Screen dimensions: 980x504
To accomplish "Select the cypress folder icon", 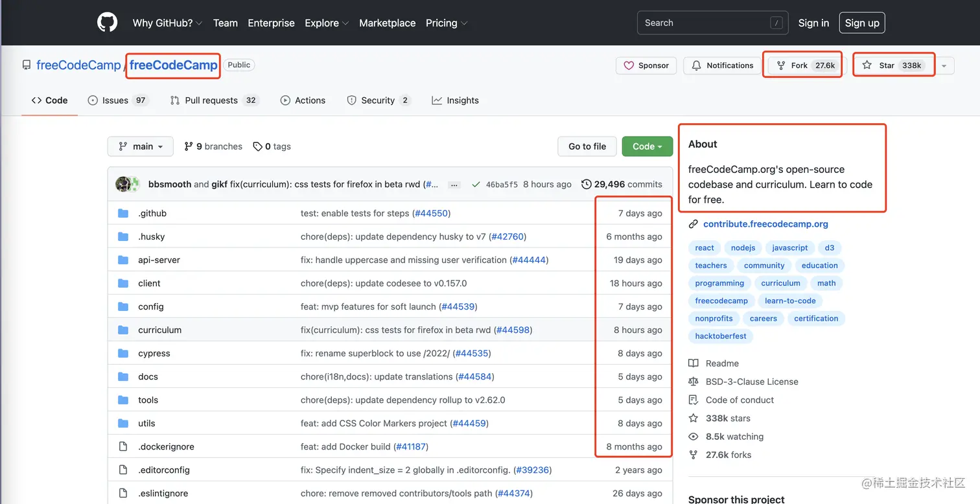I will pos(123,353).
